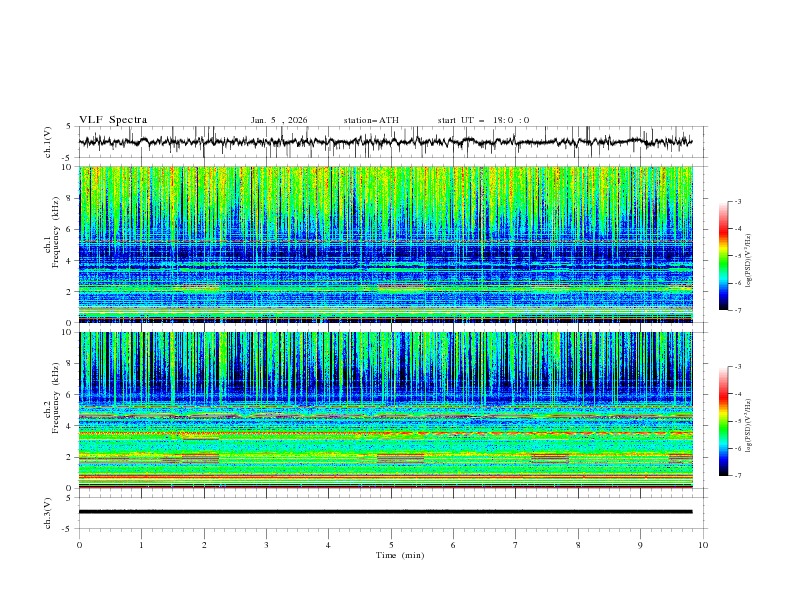This screenshot has width=792, height=612.
Task: Click the ch.3 flat voltage trace
Action: coord(386,512)
